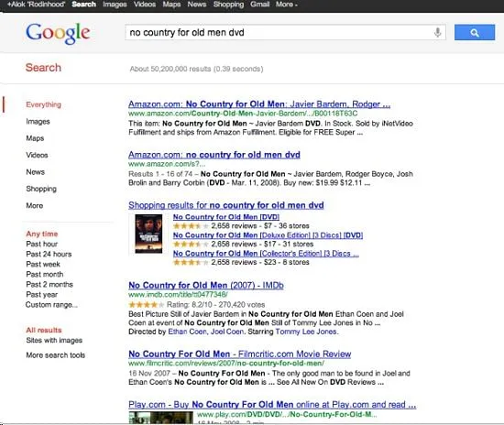Click the 2,658 reviews - $7 - 36 stores text
This screenshot has height=425, width=504.
(259, 226)
